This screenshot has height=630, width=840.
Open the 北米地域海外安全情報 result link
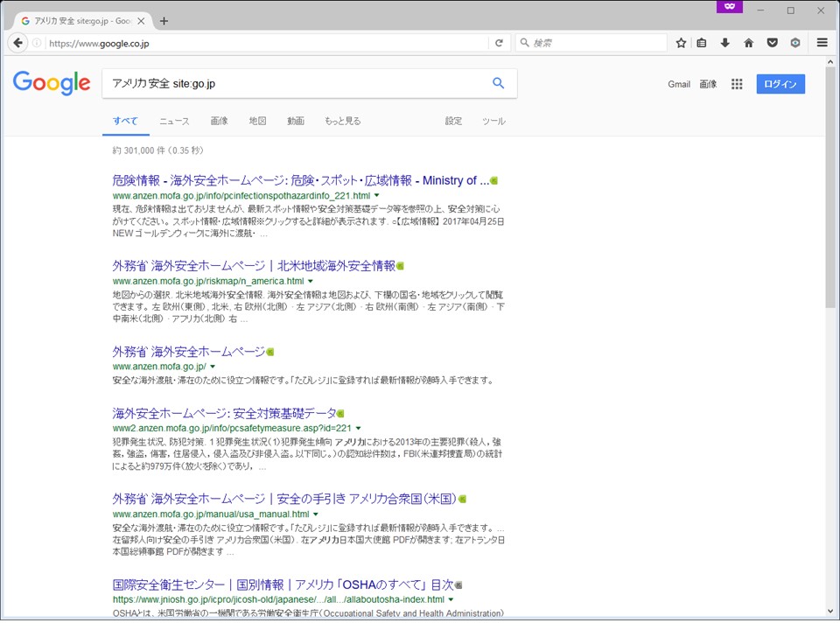254,266
